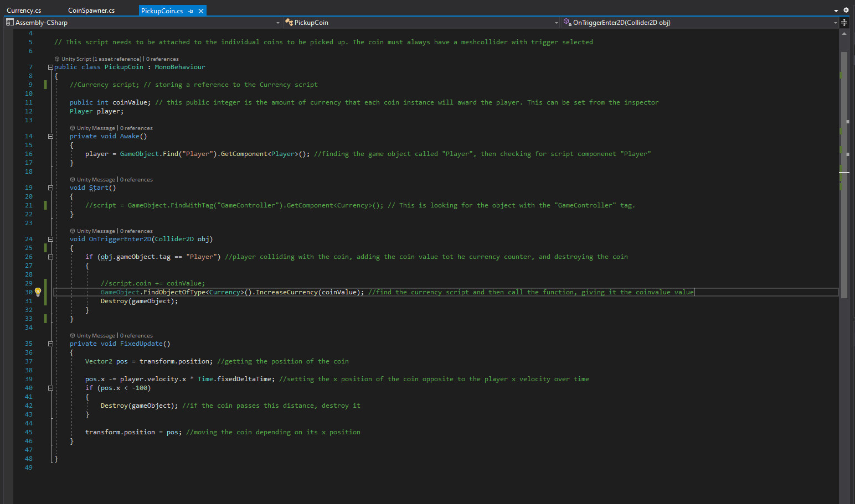Open 0 references link above FixedUpdate

point(136,336)
